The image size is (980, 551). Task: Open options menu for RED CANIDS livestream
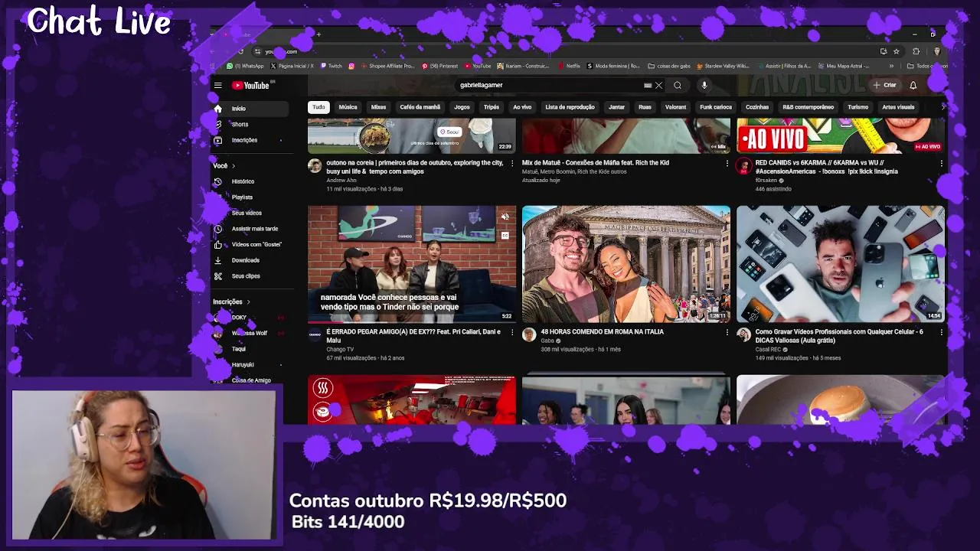pos(941,163)
